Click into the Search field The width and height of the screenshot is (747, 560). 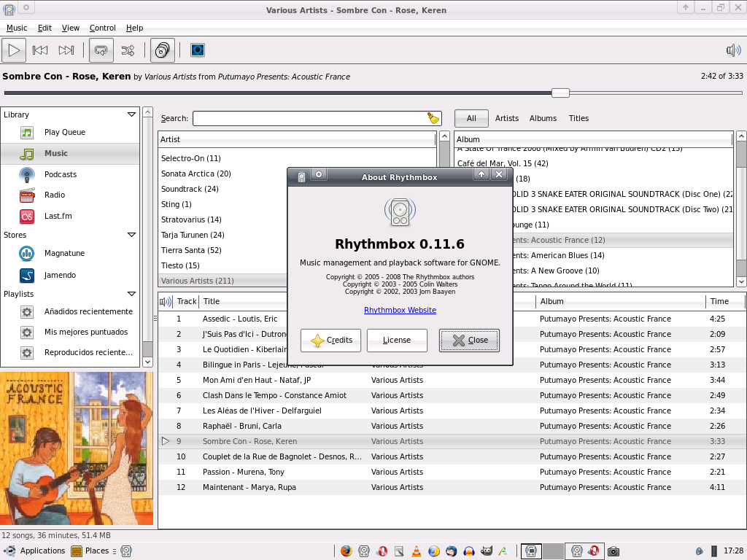(x=309, y=118)
